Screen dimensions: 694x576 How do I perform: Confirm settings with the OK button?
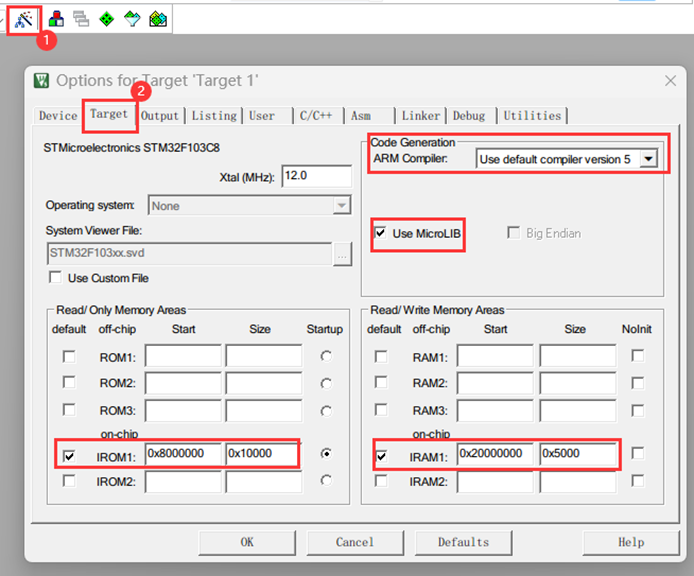point(247,542)
